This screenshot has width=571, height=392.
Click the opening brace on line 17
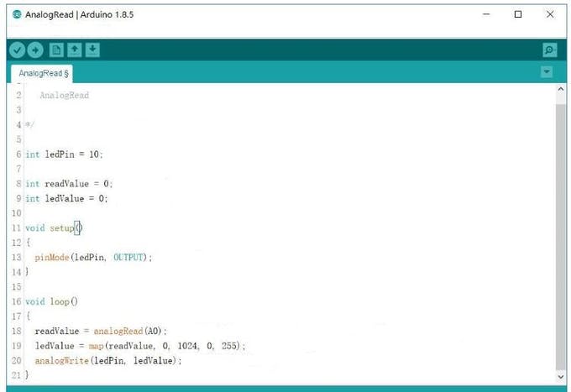coord(28,316)
